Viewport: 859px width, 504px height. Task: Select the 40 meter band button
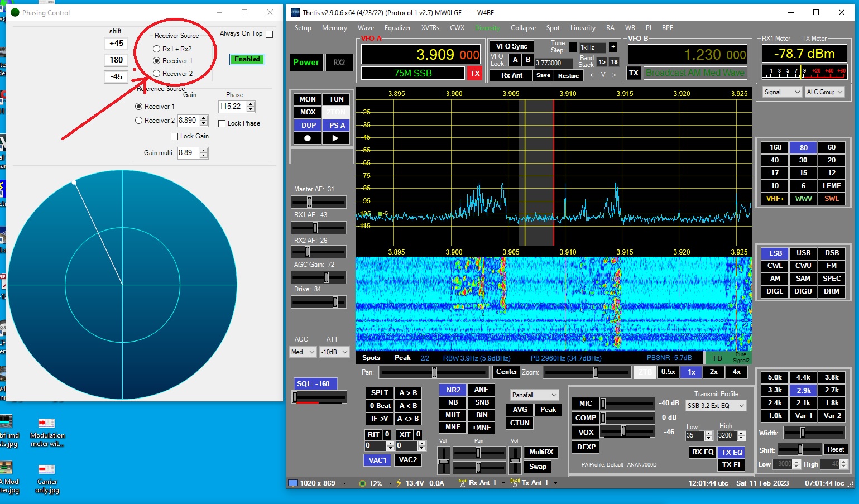pos(775,160)
